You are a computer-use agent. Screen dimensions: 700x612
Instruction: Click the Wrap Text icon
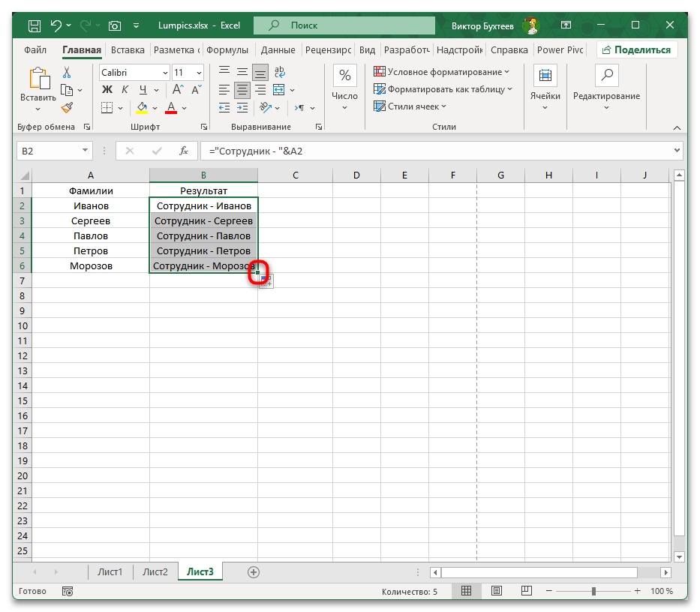point(279,73)
